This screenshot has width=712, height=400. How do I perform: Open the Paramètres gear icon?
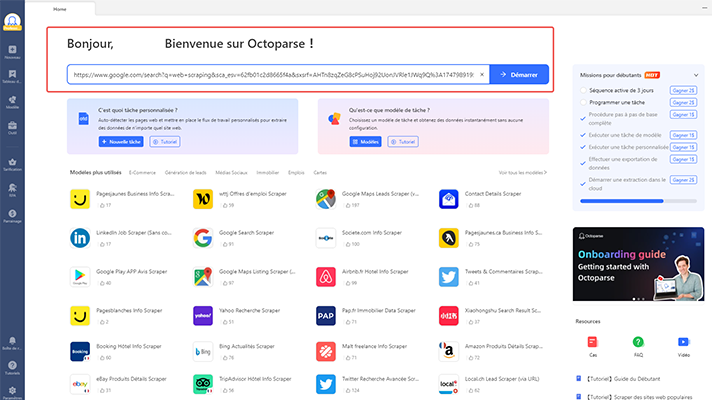click(x=12, y=390)
